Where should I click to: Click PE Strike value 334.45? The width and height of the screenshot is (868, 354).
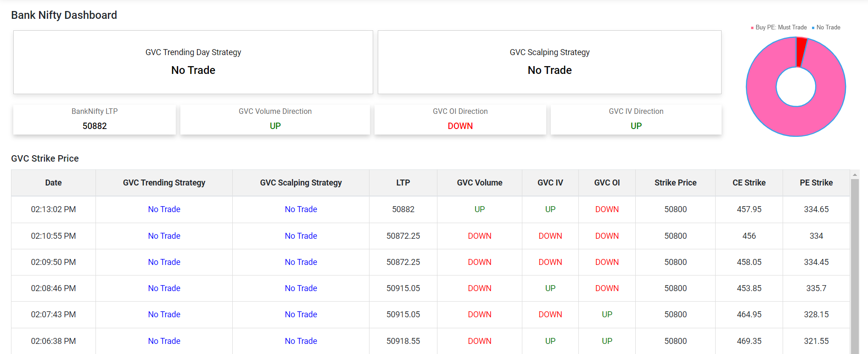pos(816,262)
